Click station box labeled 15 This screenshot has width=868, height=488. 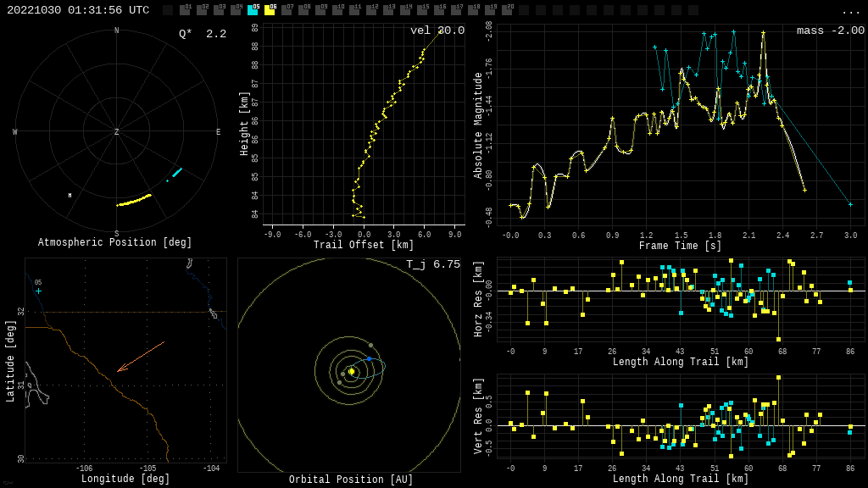422,10
